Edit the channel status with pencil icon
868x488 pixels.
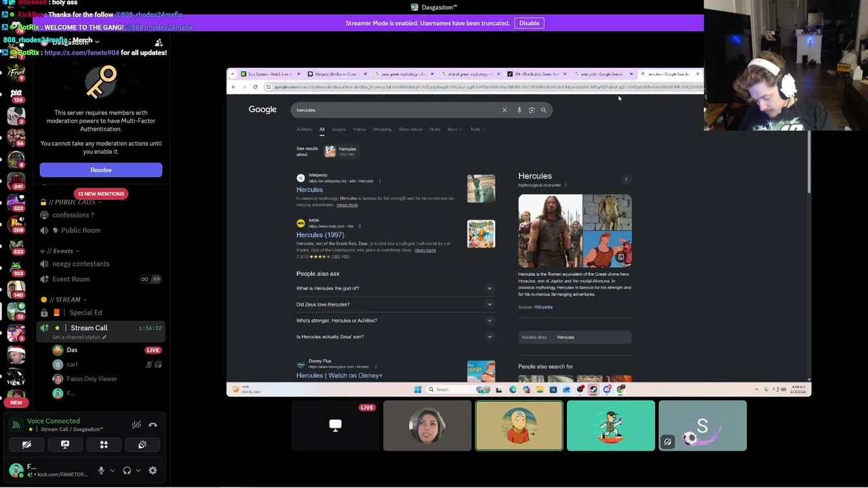(104, 337)
